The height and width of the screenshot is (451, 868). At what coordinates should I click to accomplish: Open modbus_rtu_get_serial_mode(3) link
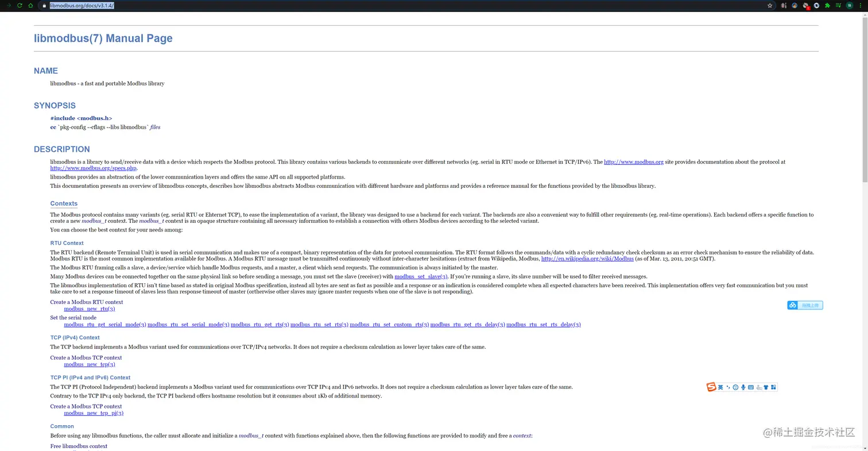click(x=105, y=325)
